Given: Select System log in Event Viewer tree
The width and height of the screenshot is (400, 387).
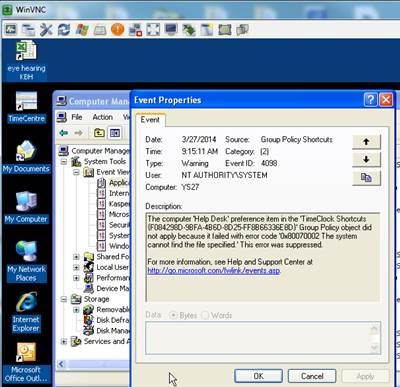Looking at the screenshot, I should click(113, 236).
